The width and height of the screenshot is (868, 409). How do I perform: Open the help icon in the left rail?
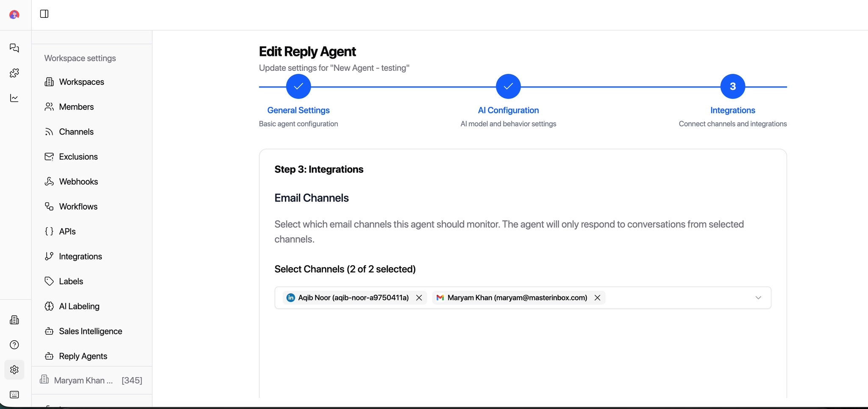pyautogui.click(x=14, y=345)
